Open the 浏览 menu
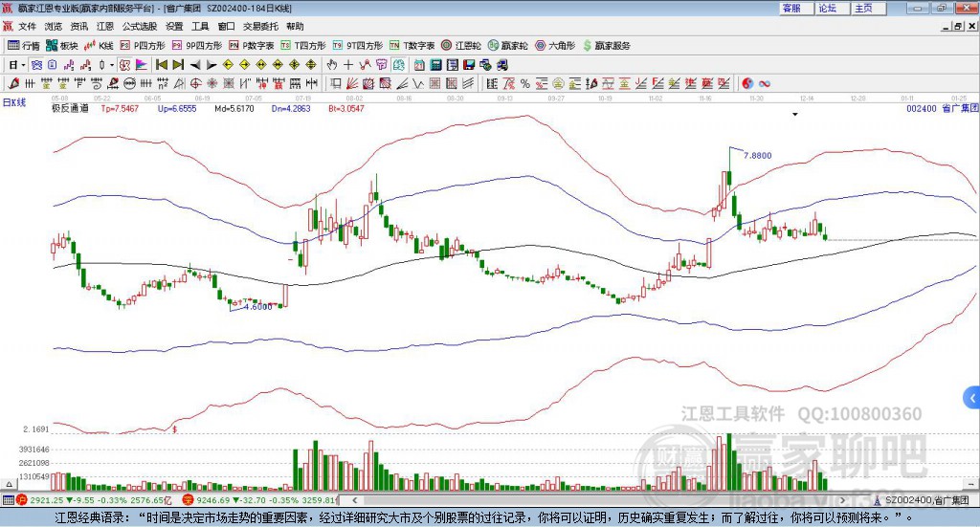This screenshot has width=980, height=527. click(x=54, y=26)
